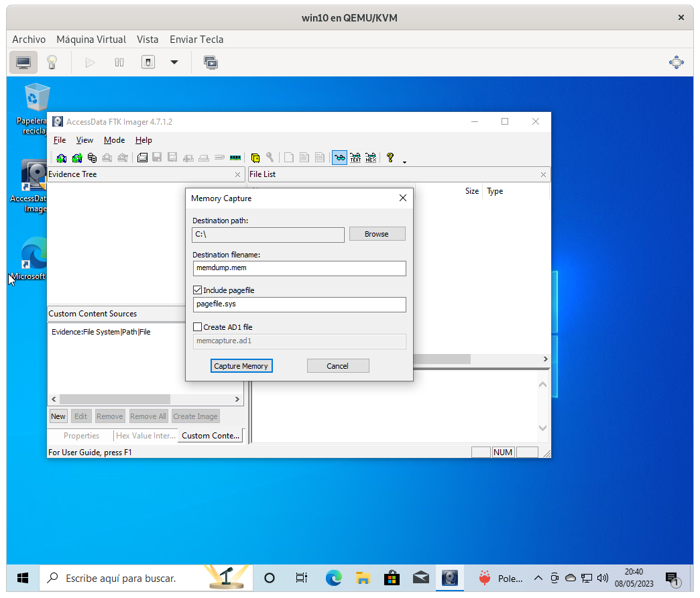Click the yellow question mark help icon
The width and height of the screenshot is (700, 598).
pos(390,158)
